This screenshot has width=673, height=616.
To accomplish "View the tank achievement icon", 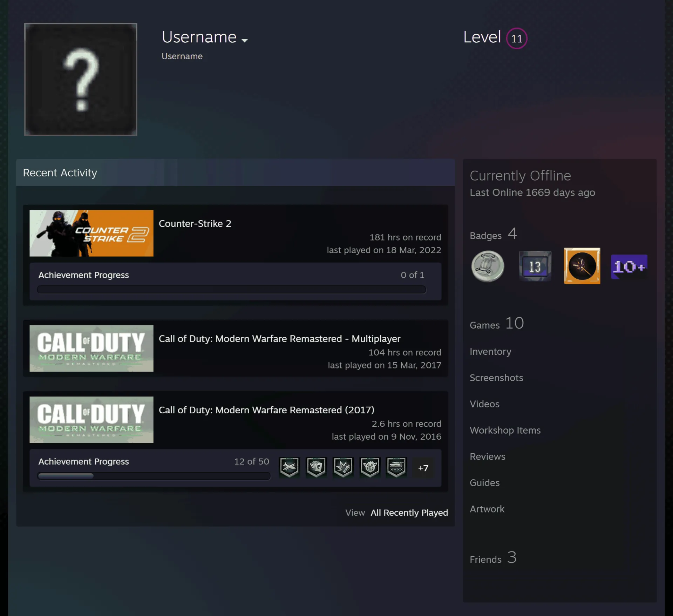I will click(x=396, y=467).
